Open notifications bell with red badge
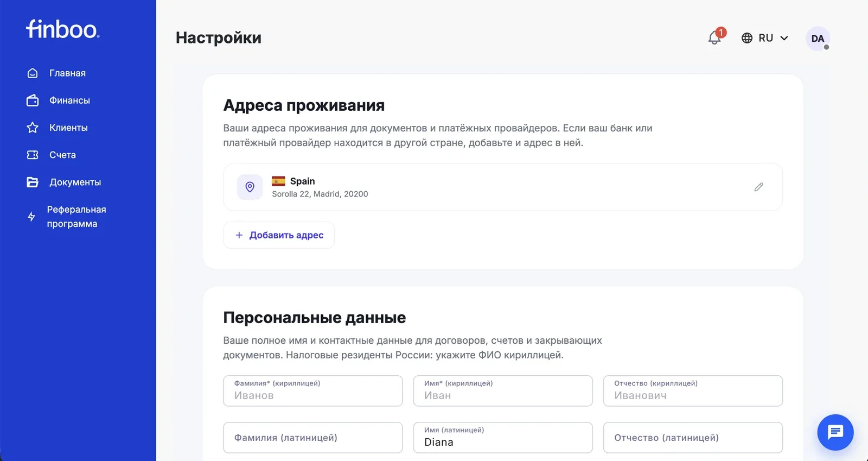 pyautogui.click(x=716, y=37)
